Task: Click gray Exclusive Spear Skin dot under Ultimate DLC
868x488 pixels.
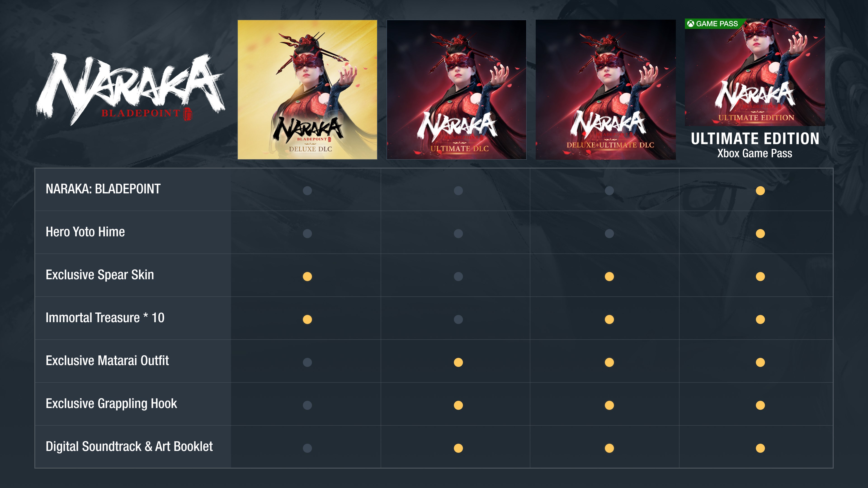Action: tap(458, 277)
